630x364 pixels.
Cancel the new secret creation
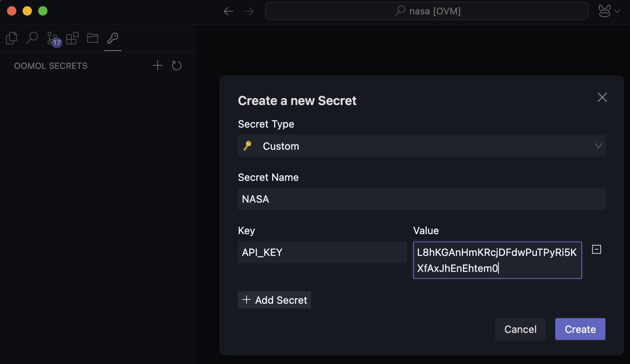pos(520,329)
